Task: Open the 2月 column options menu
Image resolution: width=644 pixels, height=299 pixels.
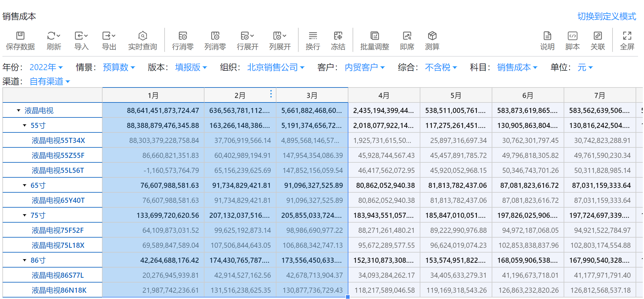Action: 271,94
